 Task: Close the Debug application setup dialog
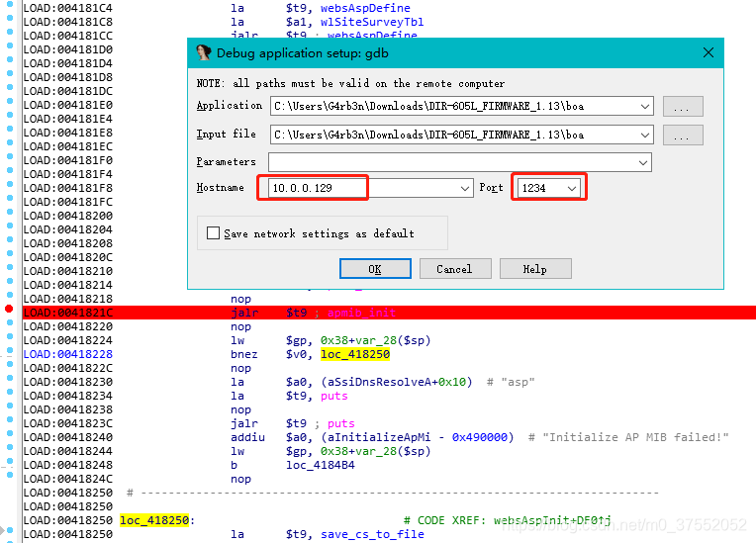(x=709, y=52)
